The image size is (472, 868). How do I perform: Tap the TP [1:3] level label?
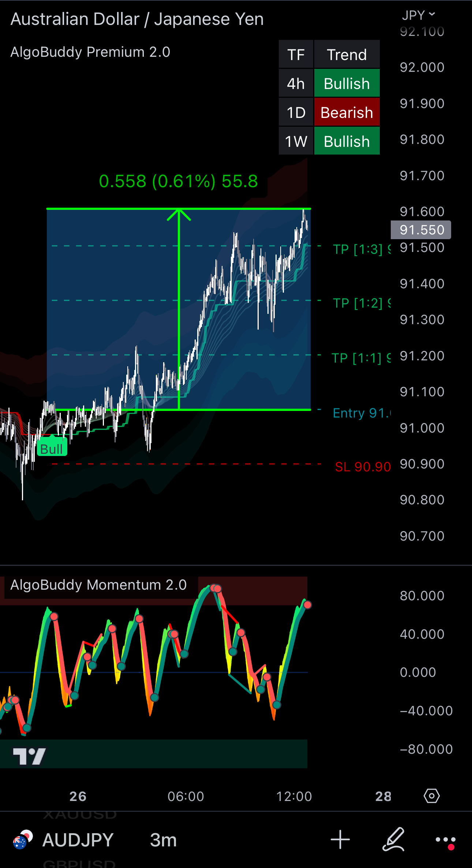362,249
